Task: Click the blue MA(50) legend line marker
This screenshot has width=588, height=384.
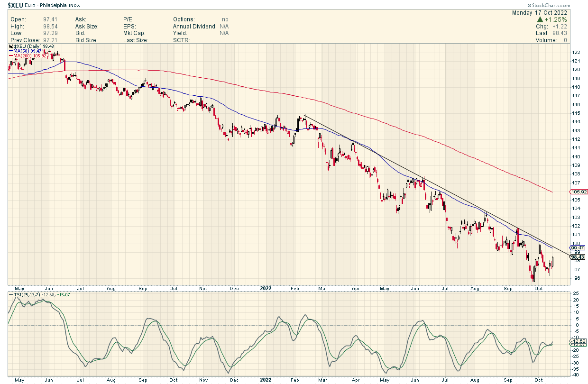Action: pyautogui.click(x=10, y=51)
